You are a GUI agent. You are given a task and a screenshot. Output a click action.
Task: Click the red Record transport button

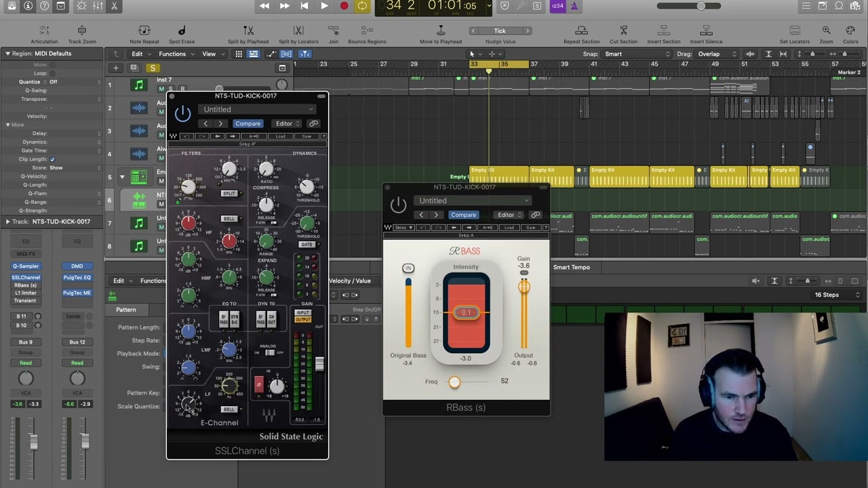coord(344,6)
